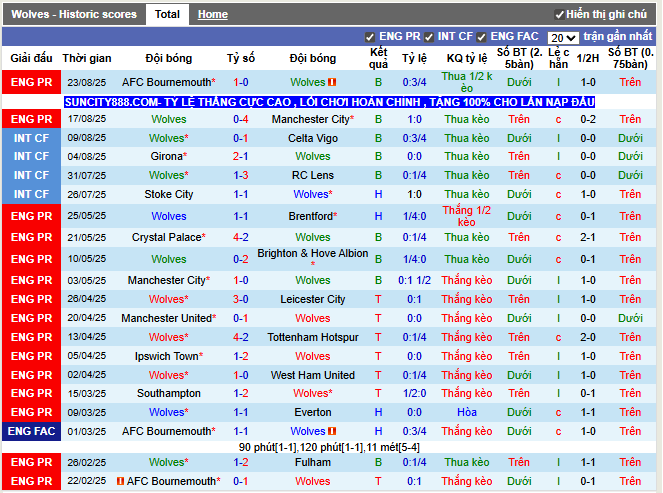Screen dimensions: 663x493
Task: Uncheck the ENG PR filter checkbox
Action: click(x=370, y=37)
